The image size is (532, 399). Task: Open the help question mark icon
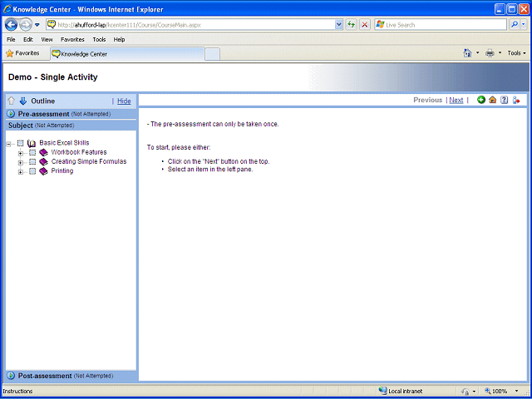tap(505, 100)
